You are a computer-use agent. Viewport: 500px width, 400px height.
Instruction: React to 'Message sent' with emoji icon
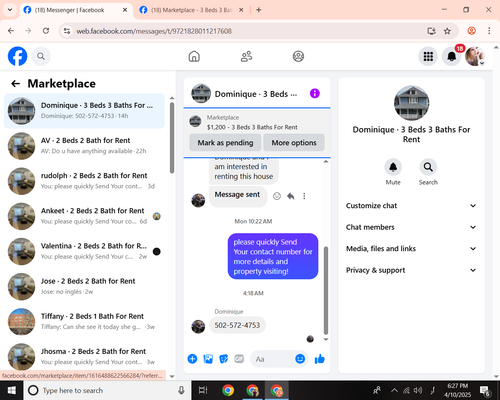click(x=277, y=196)
